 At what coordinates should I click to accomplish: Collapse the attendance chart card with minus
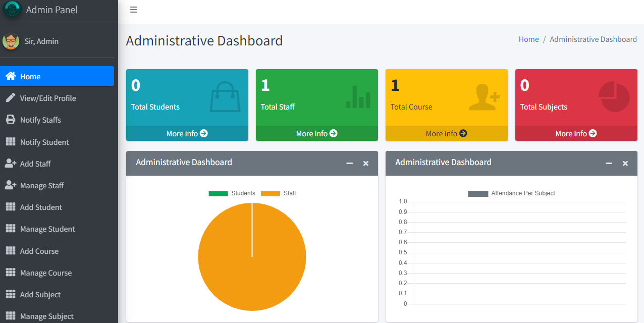click(x=609, y=164)
